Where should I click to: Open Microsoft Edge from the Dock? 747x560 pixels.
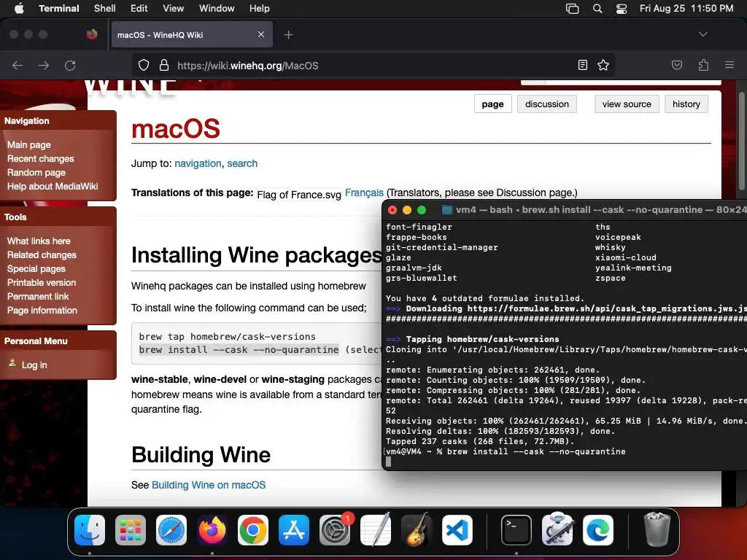pos(598,530)
